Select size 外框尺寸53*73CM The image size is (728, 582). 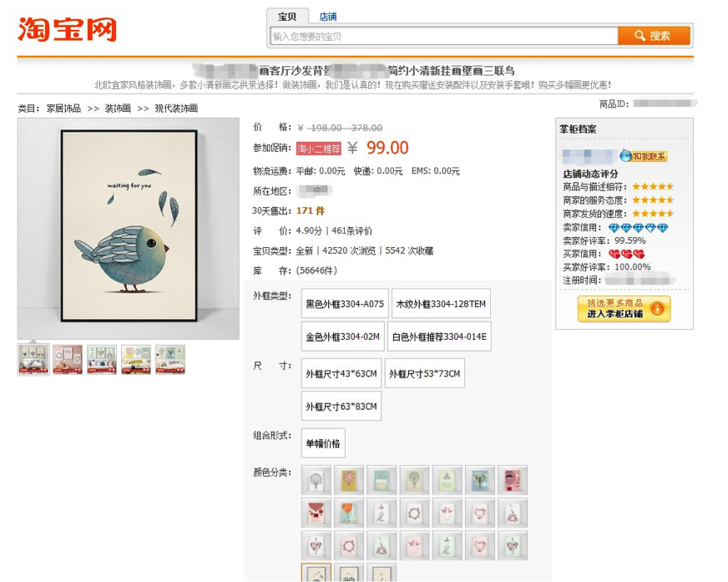pos(424,373)
